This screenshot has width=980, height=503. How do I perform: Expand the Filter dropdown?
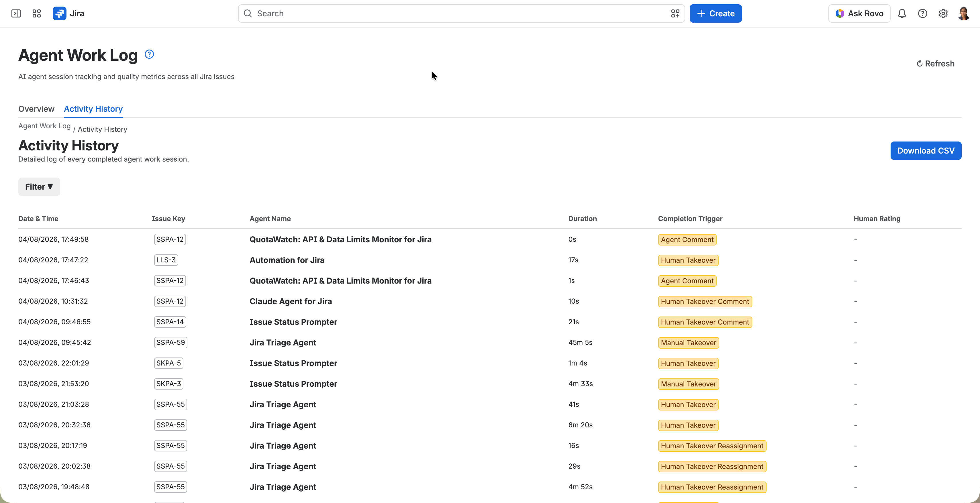(39, 187)
